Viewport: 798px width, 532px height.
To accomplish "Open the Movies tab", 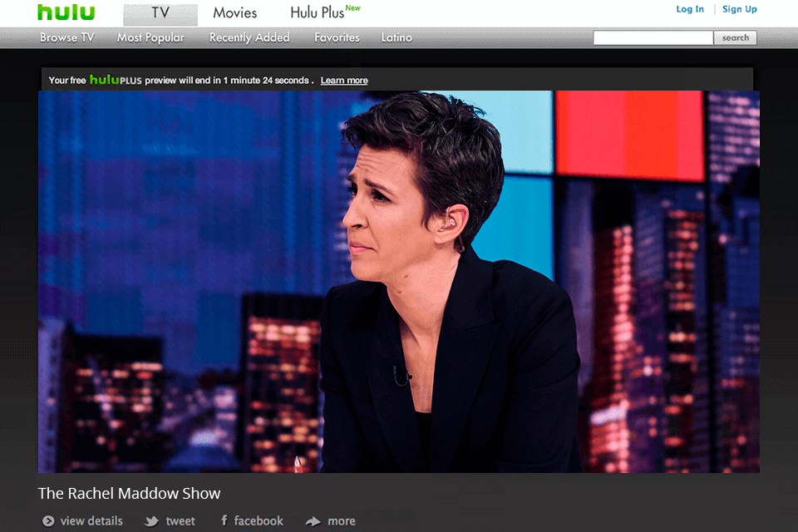I will pos(234,12).
